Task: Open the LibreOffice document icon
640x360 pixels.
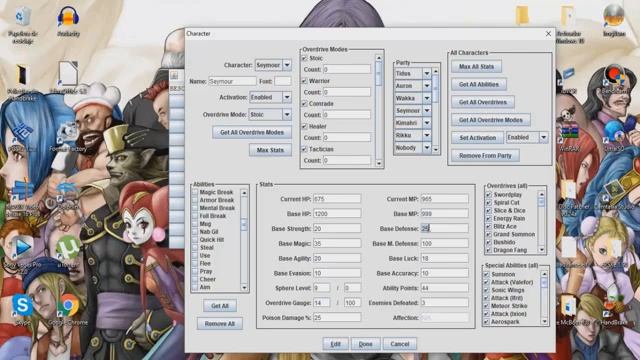Action: pyautogui.click(x=68, y=78)
